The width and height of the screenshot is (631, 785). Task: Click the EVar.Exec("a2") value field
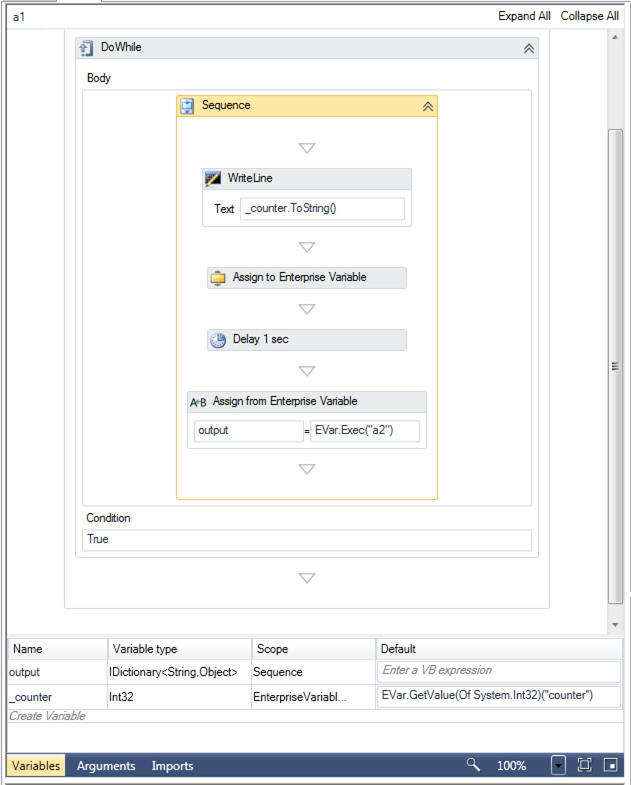[365, 431]
